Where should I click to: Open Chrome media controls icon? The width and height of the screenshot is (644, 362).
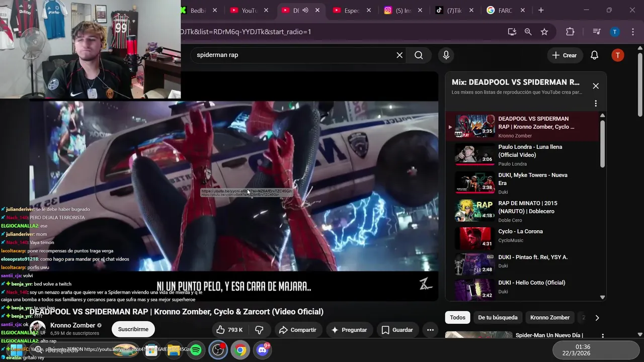[x=597, y=32]
